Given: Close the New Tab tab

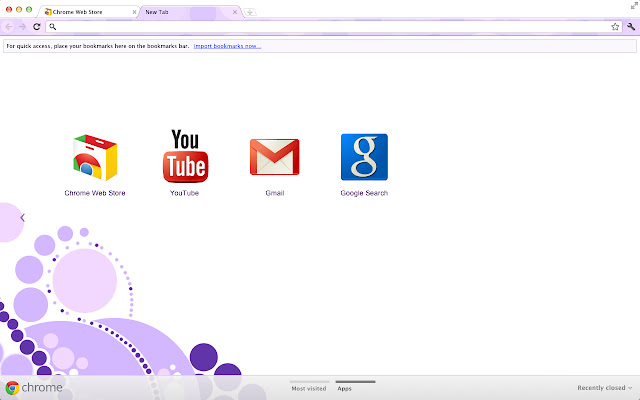Looking at the screenshot, I should coord(235,12).
